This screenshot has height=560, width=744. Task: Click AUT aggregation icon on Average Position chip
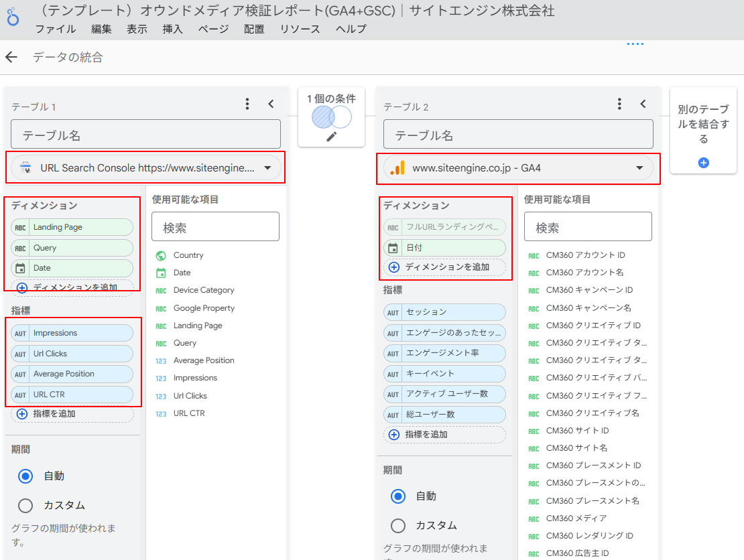coord(20,374)
